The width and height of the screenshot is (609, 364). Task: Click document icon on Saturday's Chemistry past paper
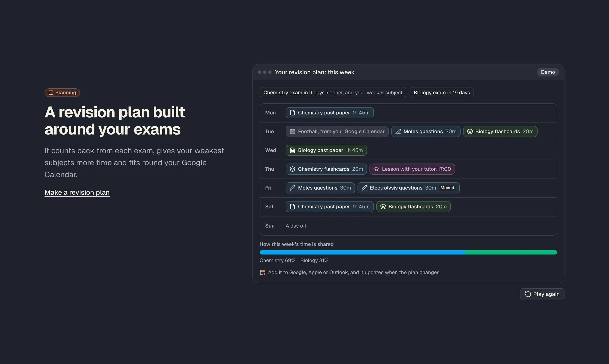pos(292,206)
